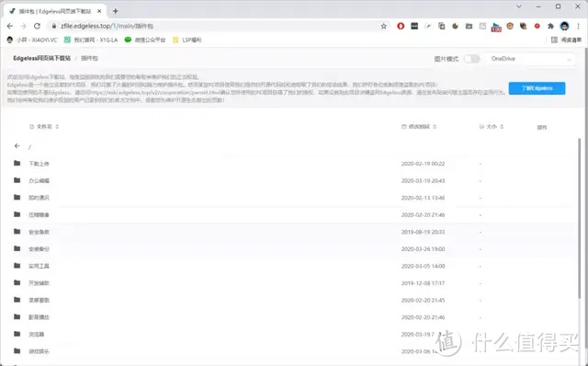The image size is (588, 366).
Task: Click the back arrow beside the slash row
Action: pyautogui.click(x=17, y=146)
